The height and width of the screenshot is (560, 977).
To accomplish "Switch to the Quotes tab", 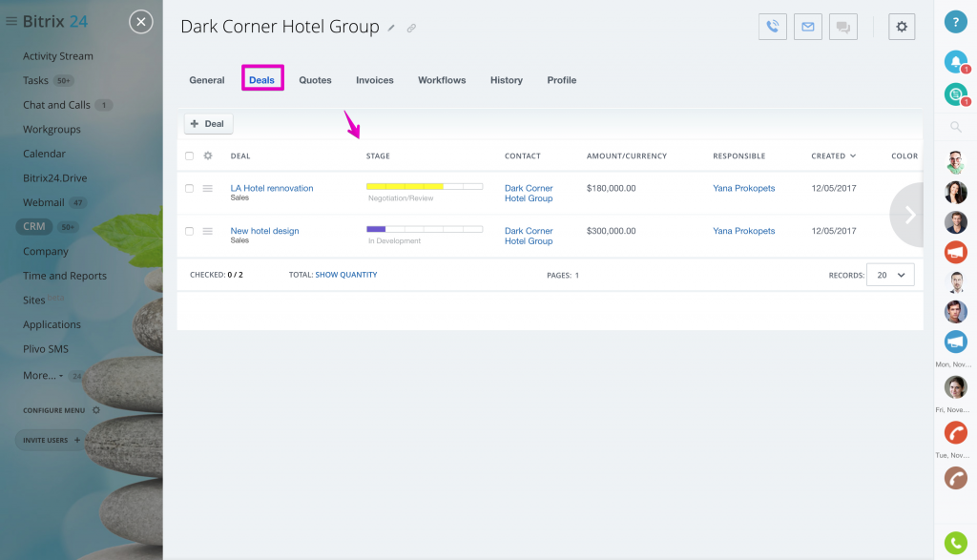I will coord(315,80).
